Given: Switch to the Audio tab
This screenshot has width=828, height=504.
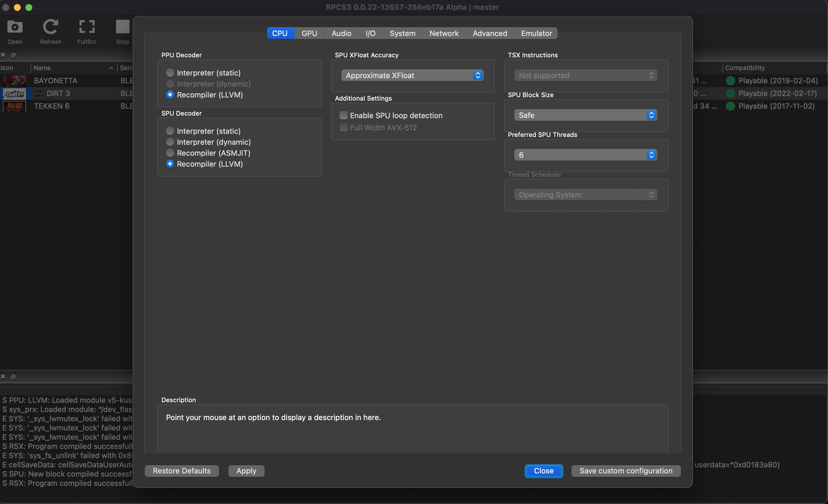Looking at the screenshot, I should [341, 33].
